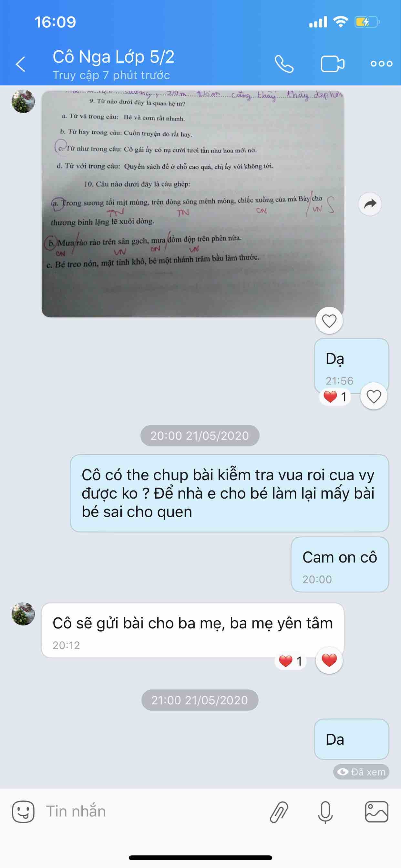Go back using the header back arrow
Image resolution: width=401 pixels, height=868 pixels.
(x=21, y=64)
